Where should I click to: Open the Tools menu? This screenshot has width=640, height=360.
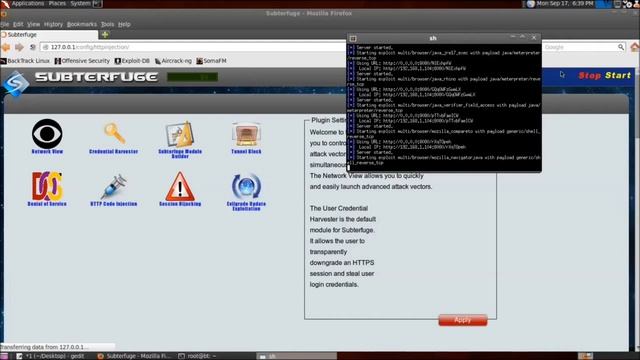[x=107, y=24]
